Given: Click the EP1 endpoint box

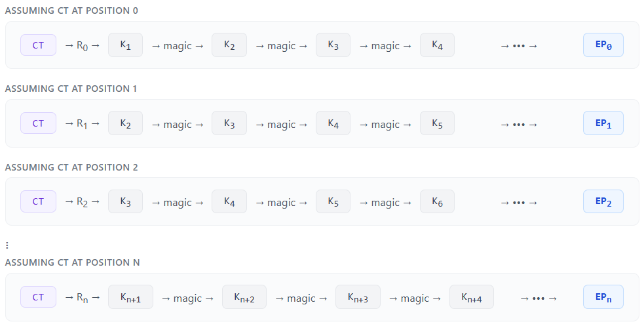Looking at the screenshot, I should (603, 123).
